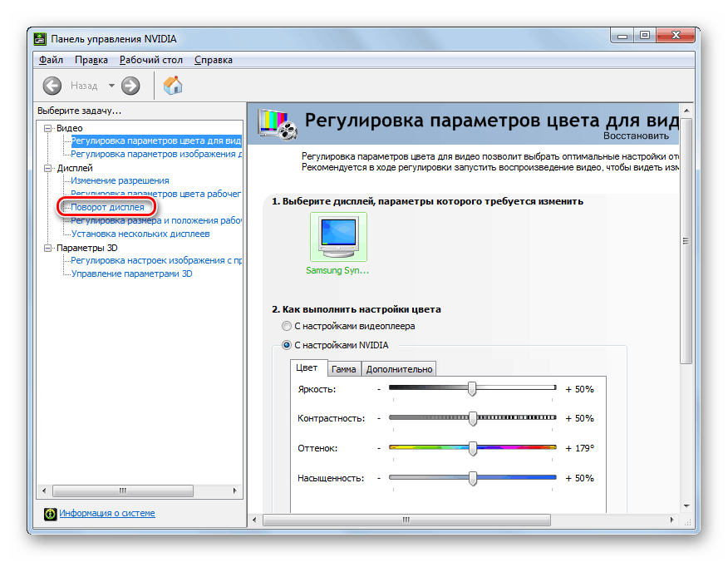Viewport: 728px width, 562px height.
Task: Select video player settings radio button
Action: (287, 326)
